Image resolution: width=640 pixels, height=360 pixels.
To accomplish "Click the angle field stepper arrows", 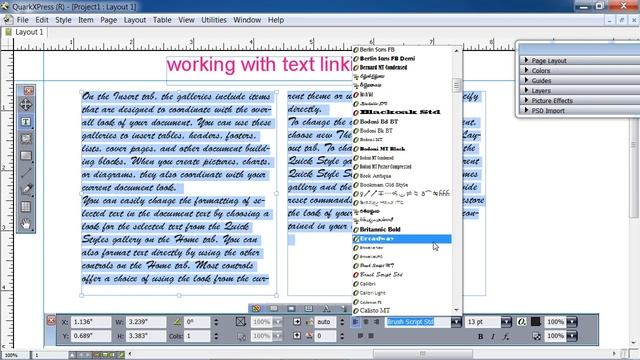I will point(216,322).
